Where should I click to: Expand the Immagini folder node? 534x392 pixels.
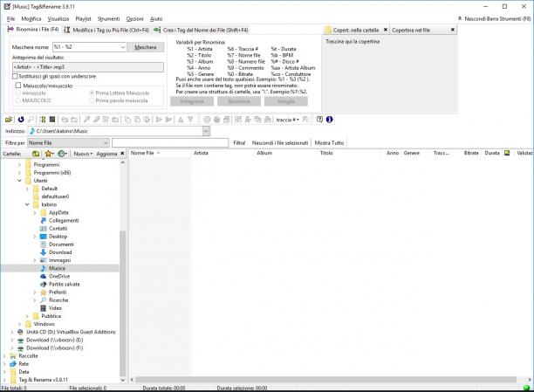(34, 260)
